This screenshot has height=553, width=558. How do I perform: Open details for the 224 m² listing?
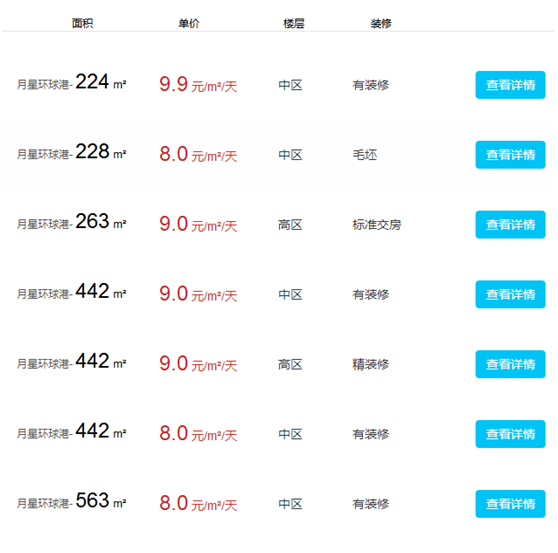510,85
